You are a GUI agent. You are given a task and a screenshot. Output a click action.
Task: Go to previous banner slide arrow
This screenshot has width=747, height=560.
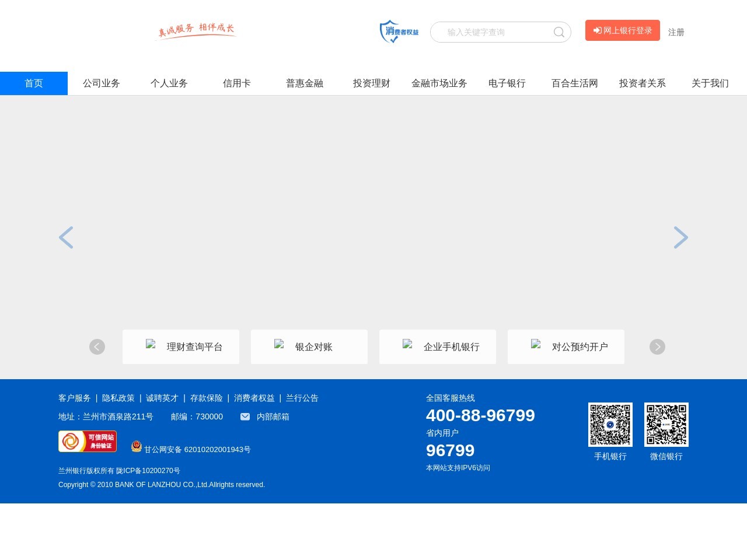[x=66, y=237]
